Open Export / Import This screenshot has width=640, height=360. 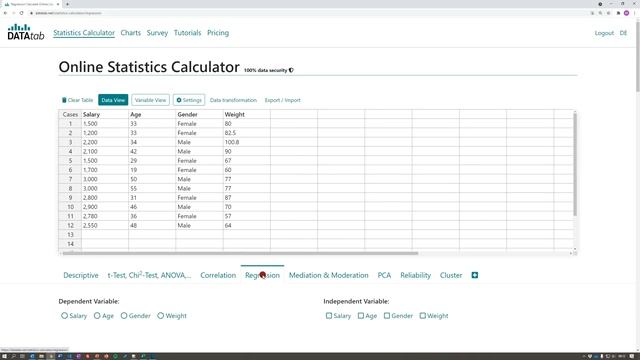(x=282, y=100)
